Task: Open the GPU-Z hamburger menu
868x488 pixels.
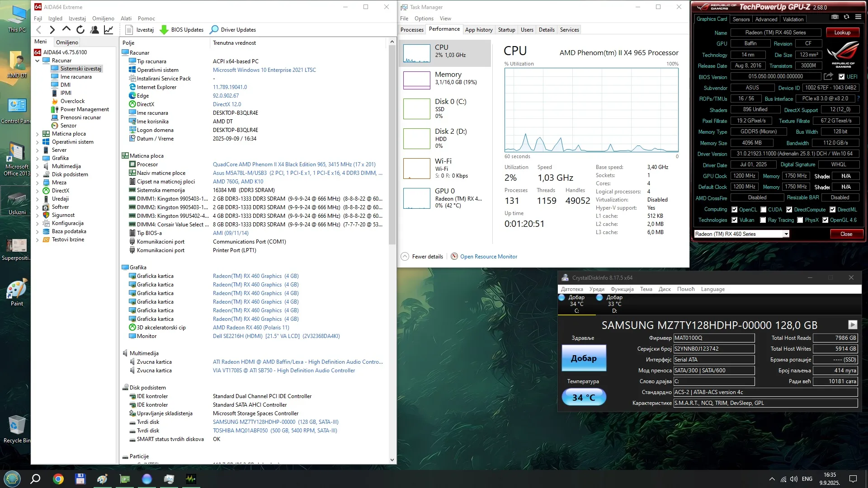Action: 858,17
